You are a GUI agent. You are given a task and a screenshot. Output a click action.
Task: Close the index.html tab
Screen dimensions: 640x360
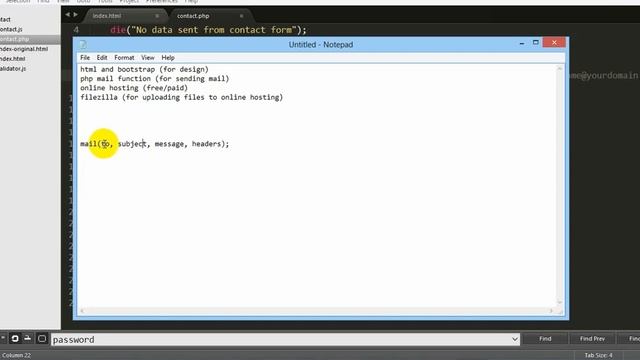(x=157, y=16)
